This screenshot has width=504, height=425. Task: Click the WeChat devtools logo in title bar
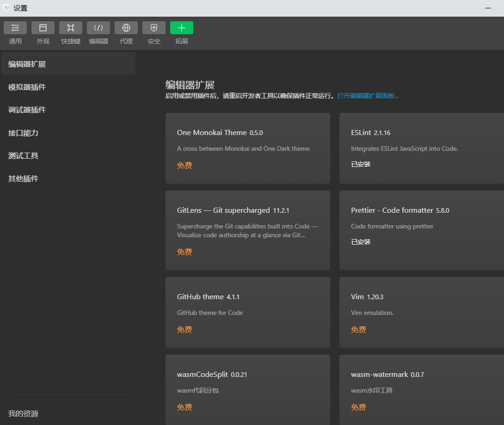[x=6, y=8]
